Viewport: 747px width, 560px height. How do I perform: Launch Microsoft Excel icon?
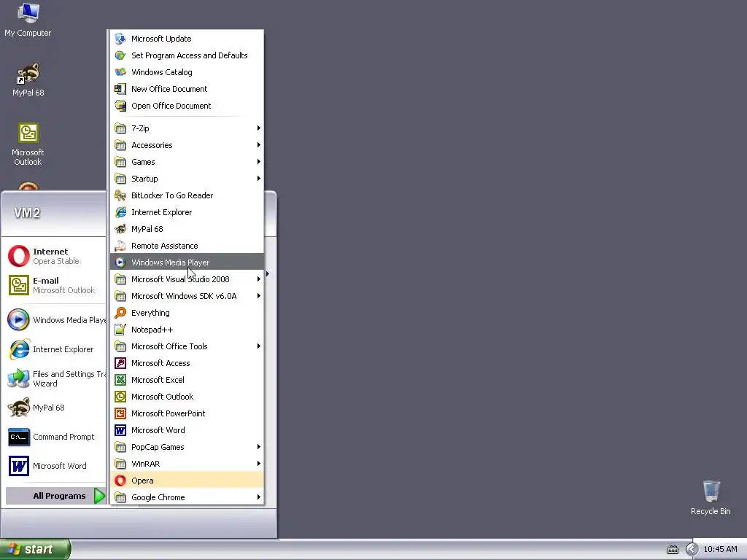120,380
